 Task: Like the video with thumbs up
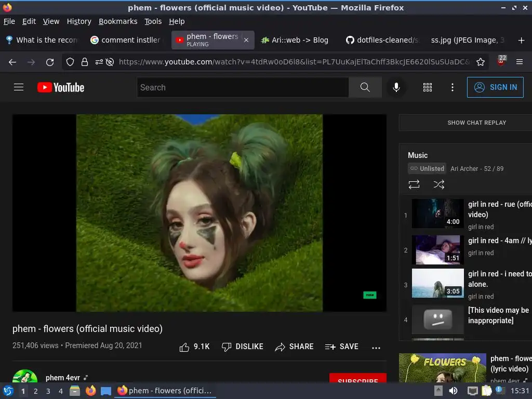[x=194, y=347]
